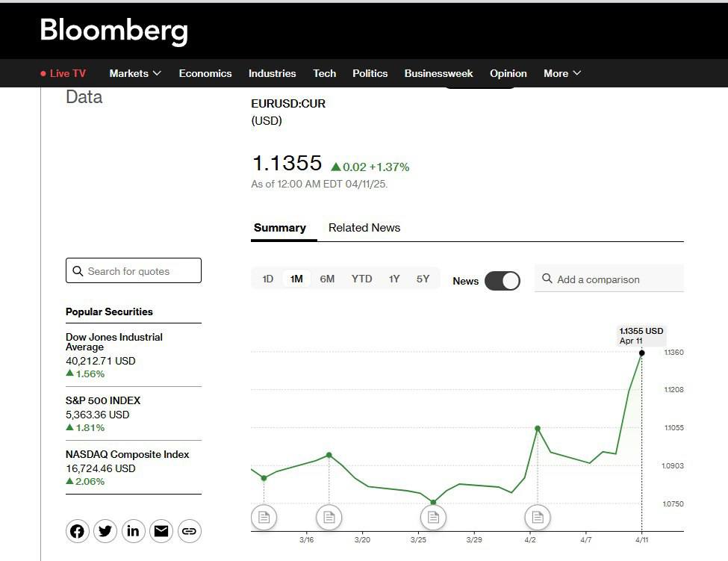
Task: Switch to the Related News tab
Action: click(x=364, y=228)
